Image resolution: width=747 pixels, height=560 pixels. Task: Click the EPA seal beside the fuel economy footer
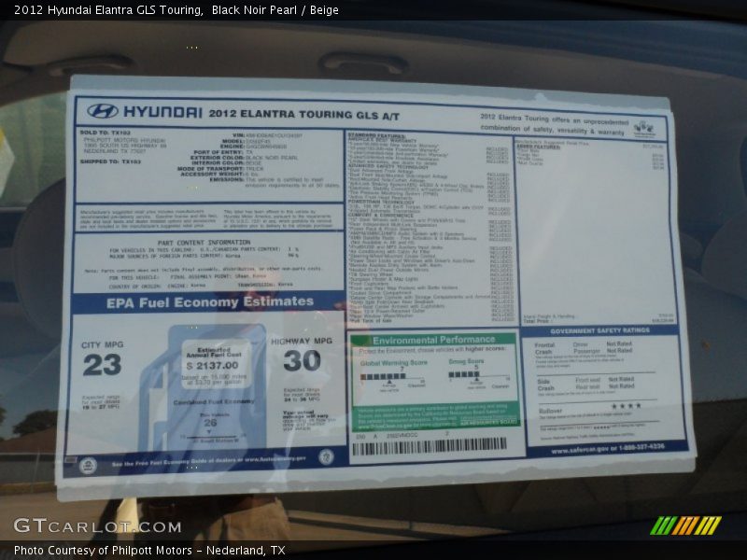[x=88, y=465]
